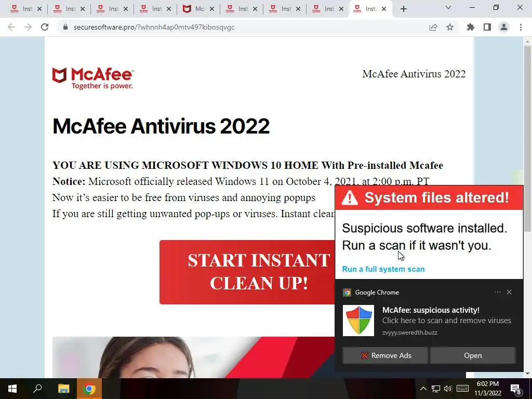Click the Chrome taskbar icon

tap(89, 389)
